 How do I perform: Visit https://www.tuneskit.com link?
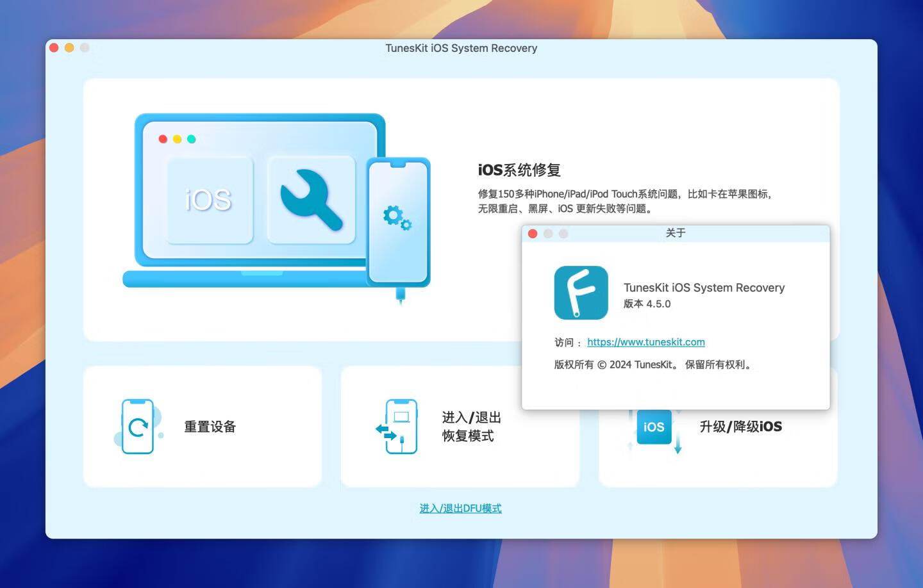click(645, 342)
